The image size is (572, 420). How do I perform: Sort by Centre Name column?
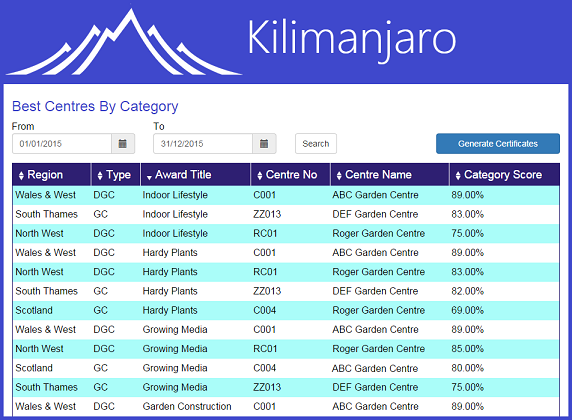coord(339,176)
